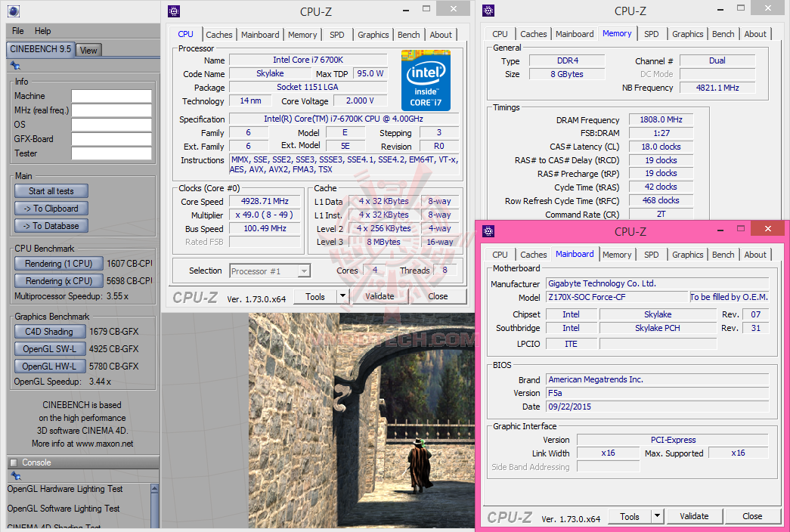Expand the Tools arrow in the Processor window
Viewport: 790px width, 532px height.
(x=342, y=296)
